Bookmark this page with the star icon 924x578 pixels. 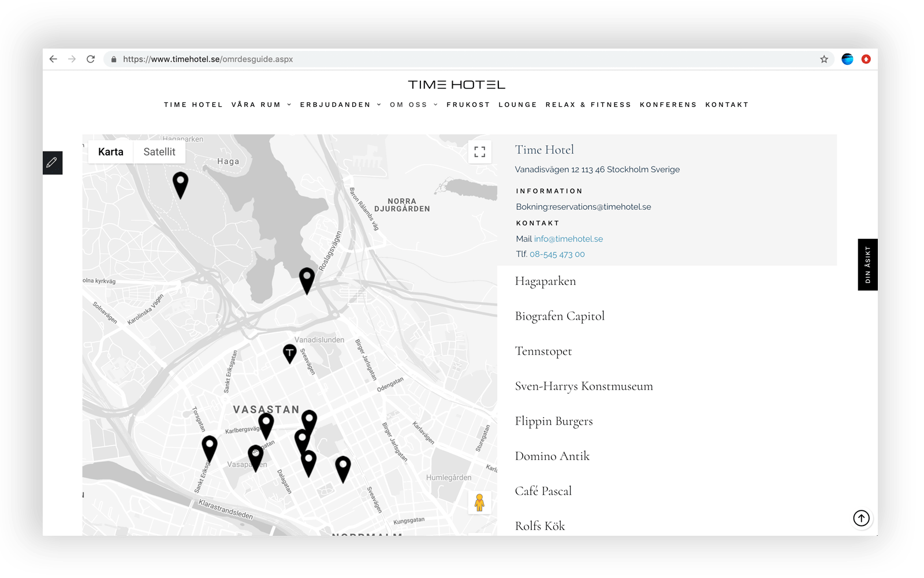(x=824, y=59)
